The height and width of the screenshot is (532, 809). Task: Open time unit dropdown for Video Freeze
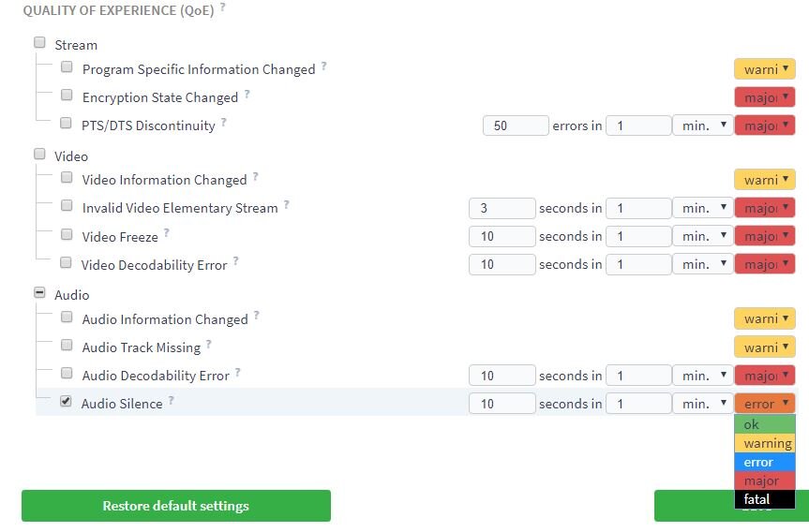pos(702,236)
